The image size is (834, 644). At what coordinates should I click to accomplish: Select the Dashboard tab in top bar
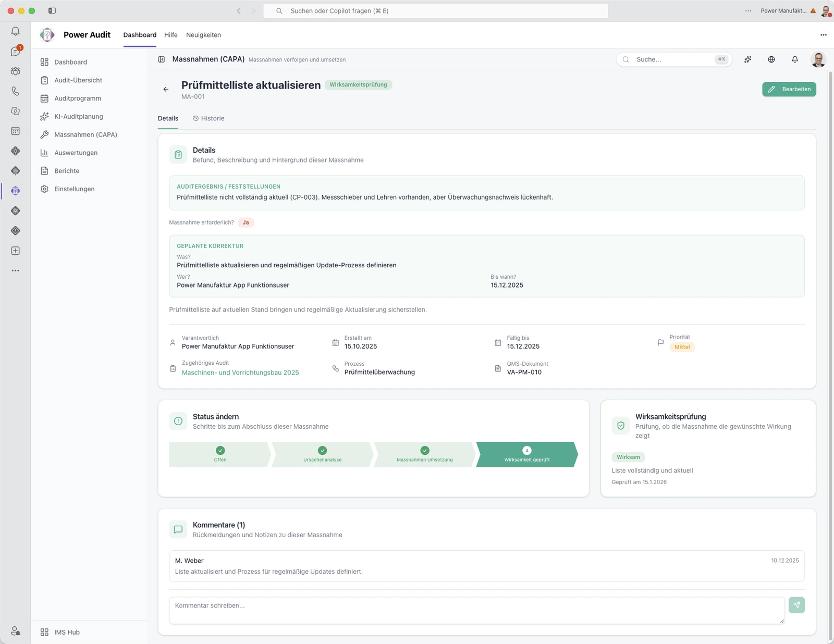[x=140, y=35]
